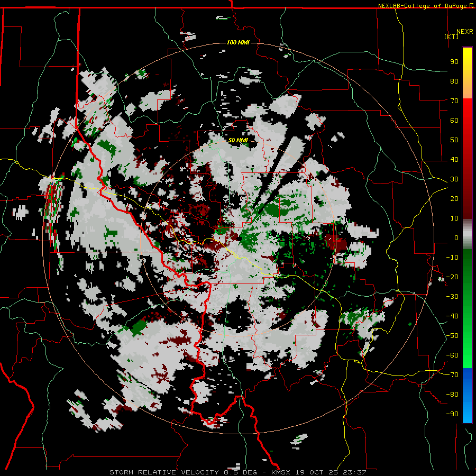Click the KMSX station identifier in caption
476x476 pixels.
coord(281,472)
